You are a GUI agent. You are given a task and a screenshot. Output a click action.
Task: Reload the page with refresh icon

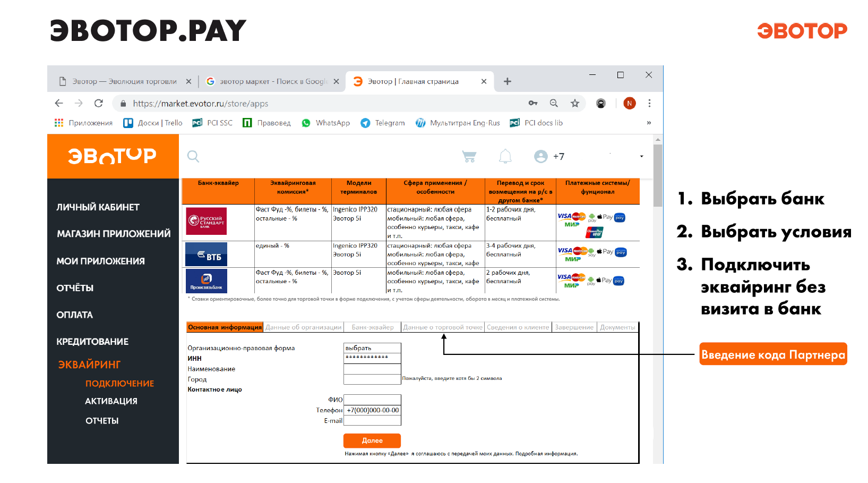pyautogui.click(x=99, y=103)
